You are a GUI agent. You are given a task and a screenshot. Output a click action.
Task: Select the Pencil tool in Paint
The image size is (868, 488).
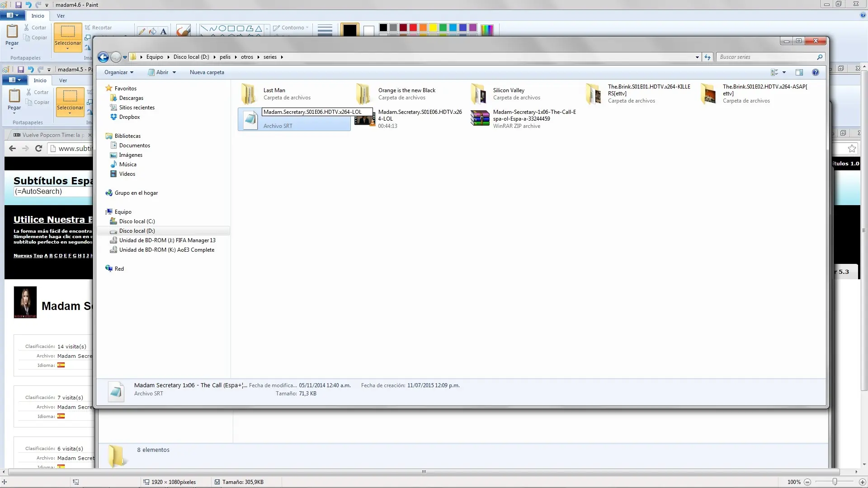[x=142, y=31]
